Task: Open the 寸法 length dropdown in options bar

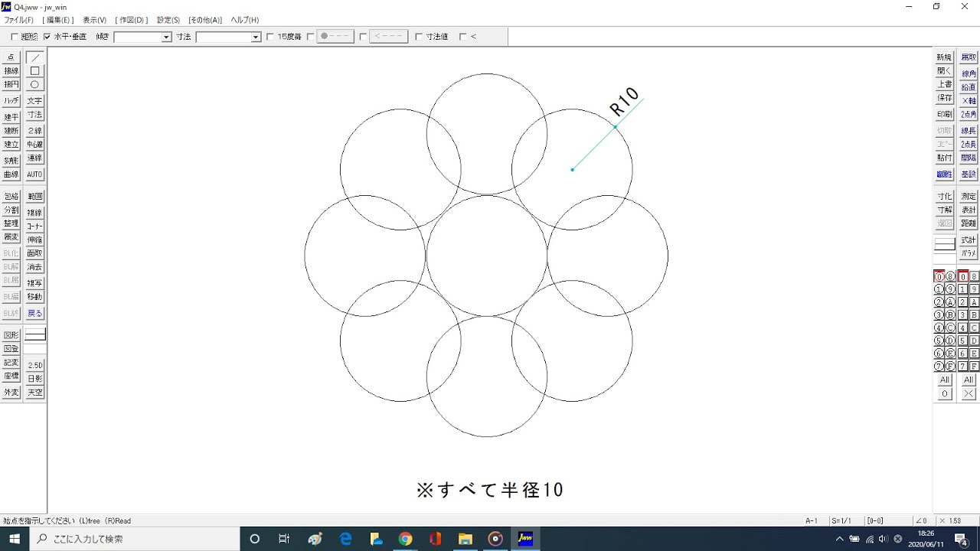Action: click(x=256, y=37)
